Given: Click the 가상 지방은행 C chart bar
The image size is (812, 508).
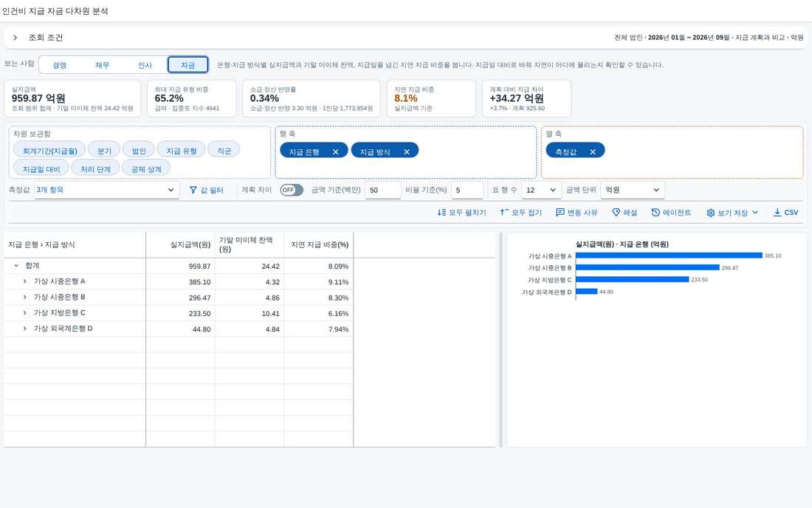Looking at the screenshot, I should point(633,279).
